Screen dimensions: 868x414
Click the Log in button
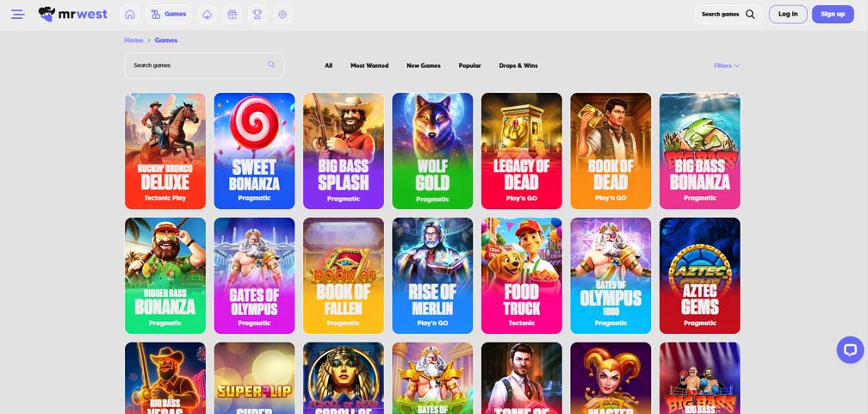click(788, 15)
